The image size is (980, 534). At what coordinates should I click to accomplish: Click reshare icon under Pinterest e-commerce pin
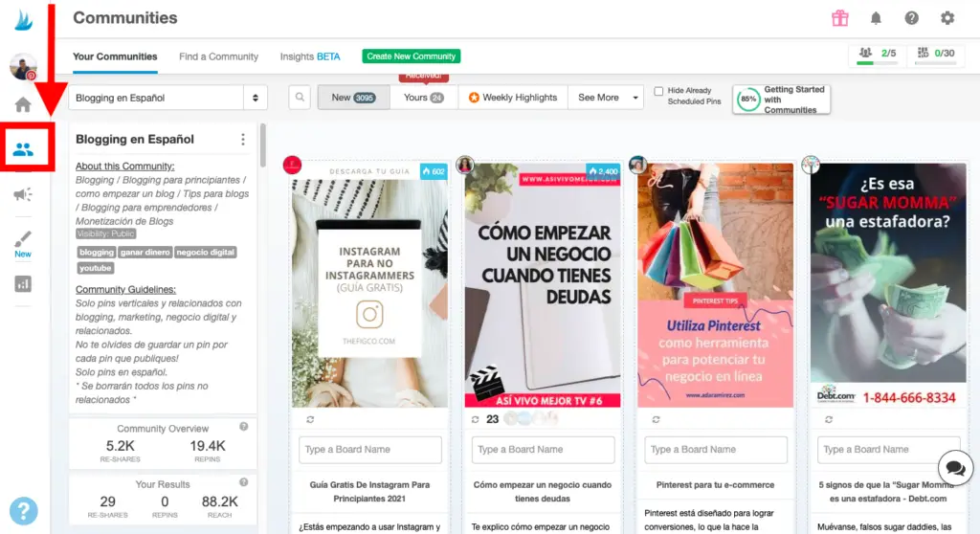(656, 419)
